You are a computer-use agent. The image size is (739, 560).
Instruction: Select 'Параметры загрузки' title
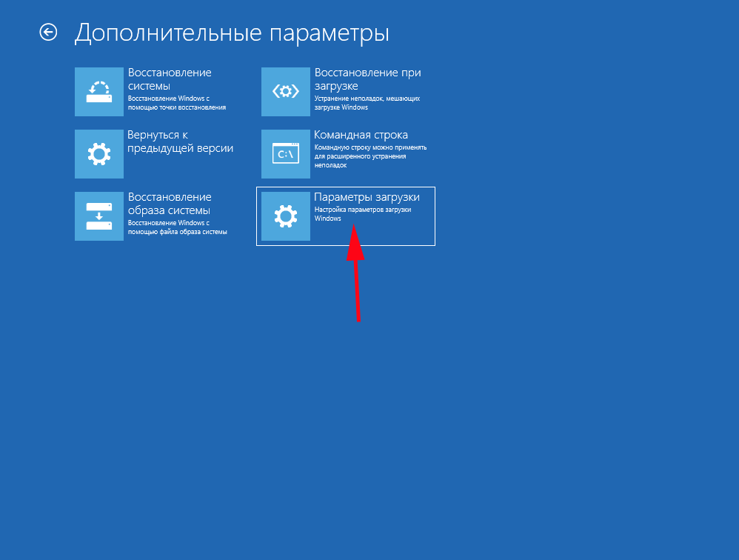pyautogui.click(x=367, y=197)
